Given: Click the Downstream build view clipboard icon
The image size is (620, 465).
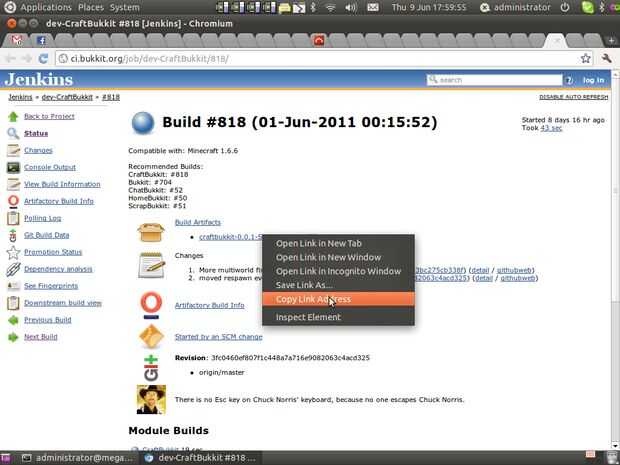Looking at the screenshot, I should click(x=13, y=303).
